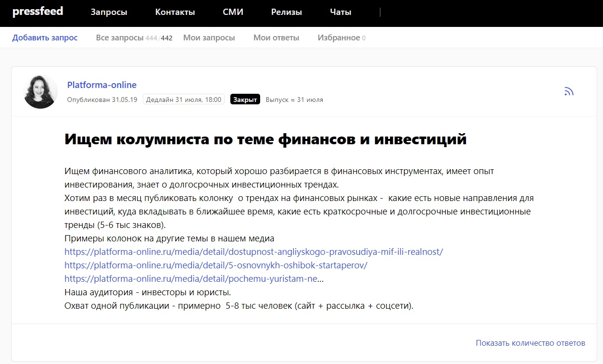Viewport: 603px width, 364px height.
Task: Go to the Контакты section
Action: pos(175,13)
